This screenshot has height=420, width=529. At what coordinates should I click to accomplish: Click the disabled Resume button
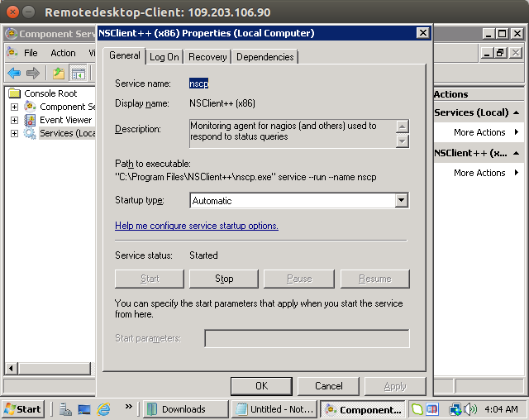[x=375, y=279]
